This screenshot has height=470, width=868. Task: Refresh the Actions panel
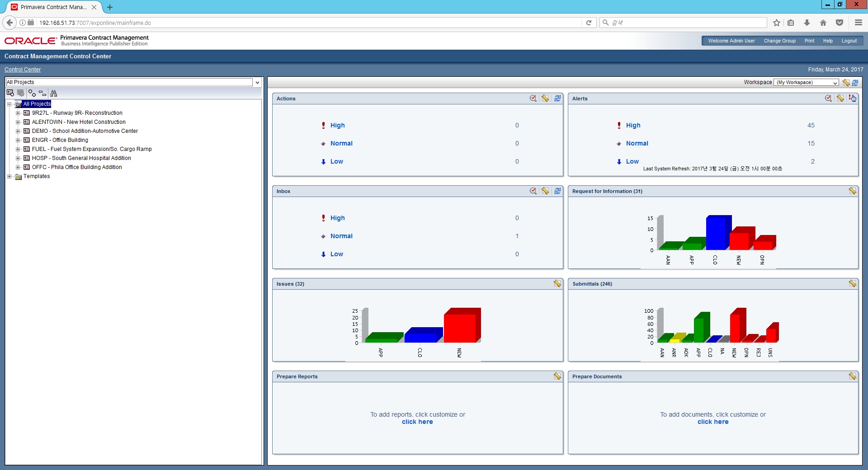557,98
